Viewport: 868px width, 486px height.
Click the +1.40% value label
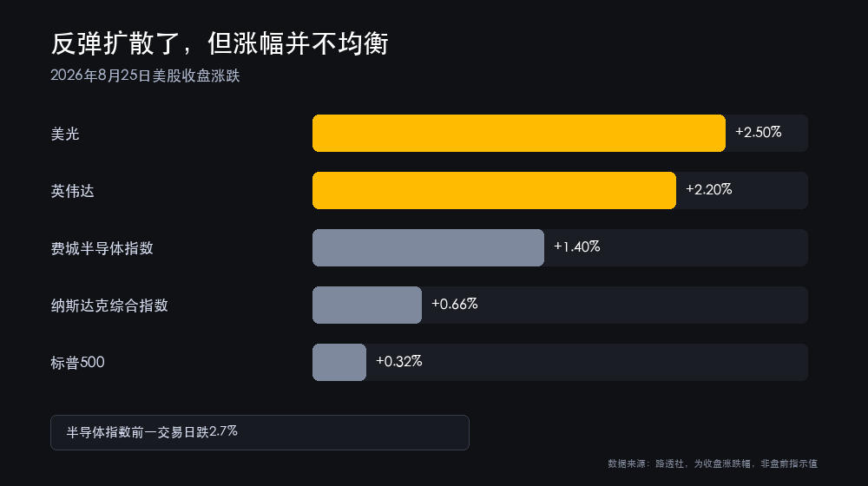coord(577,246)
